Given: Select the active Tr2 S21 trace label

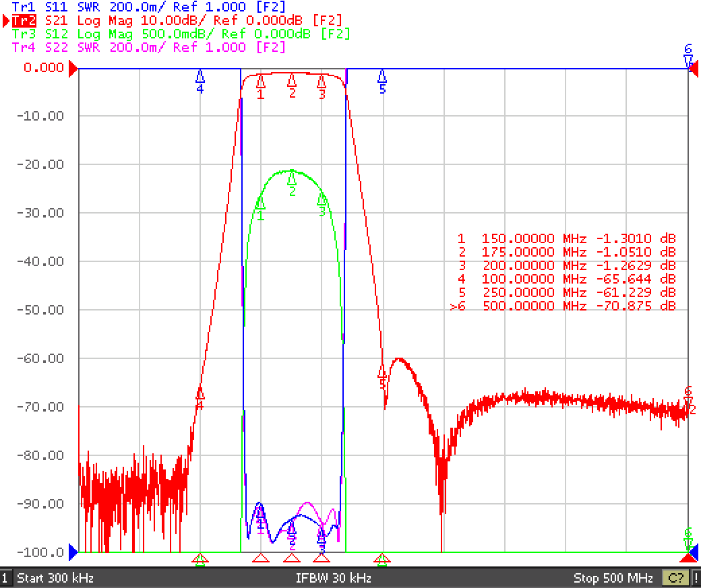Looking at the screenshot, I should point(177,21).
